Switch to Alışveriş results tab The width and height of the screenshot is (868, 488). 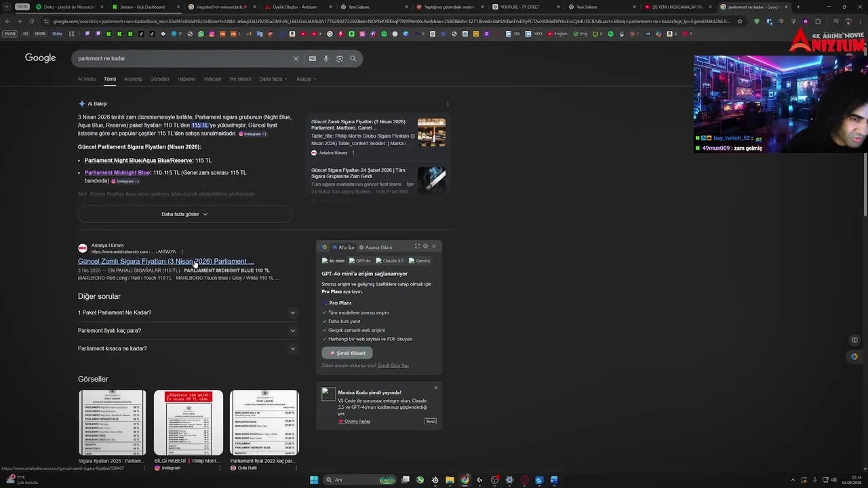[133, 79]
